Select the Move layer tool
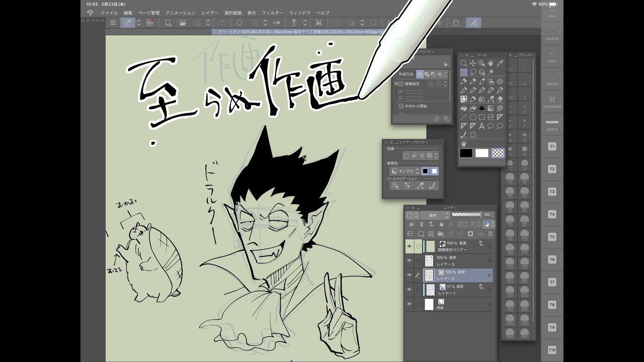The height and width of the screenshot is (362, 644). [x=472, y=63]
